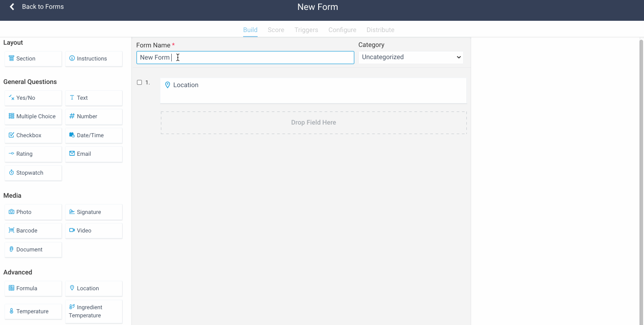This screenshot has height=325, width=644.
Task: Add a Section layout element
Action: click(33, 59)
